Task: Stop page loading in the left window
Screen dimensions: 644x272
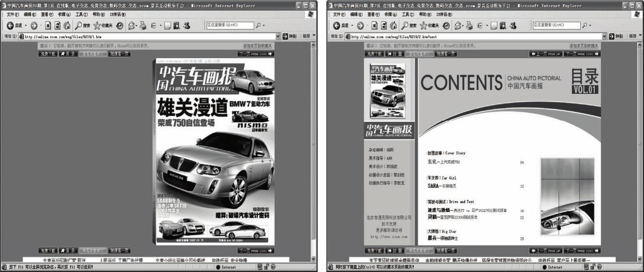Action: coord(48,26)
